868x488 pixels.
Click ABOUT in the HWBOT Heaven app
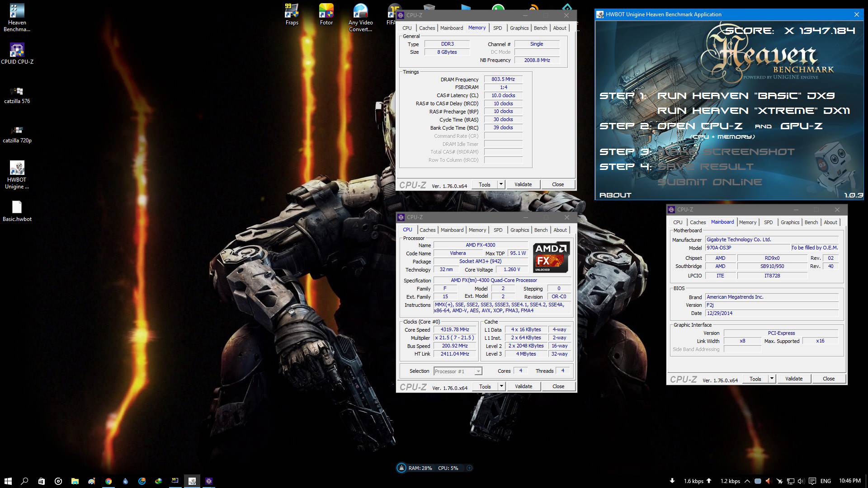[615, 195]
